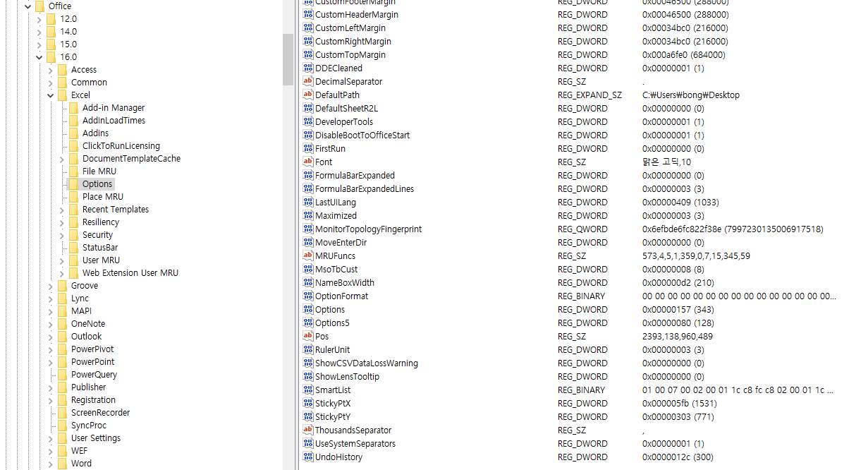Click the REG_EXPAND_SZ type cell
Viewport: 868px width, 470px height.
(x=590, y=95)
